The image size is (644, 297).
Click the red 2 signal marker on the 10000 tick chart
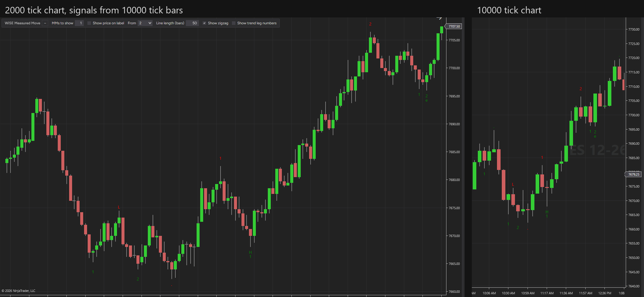pyautogui.click(x=581, y=89)
